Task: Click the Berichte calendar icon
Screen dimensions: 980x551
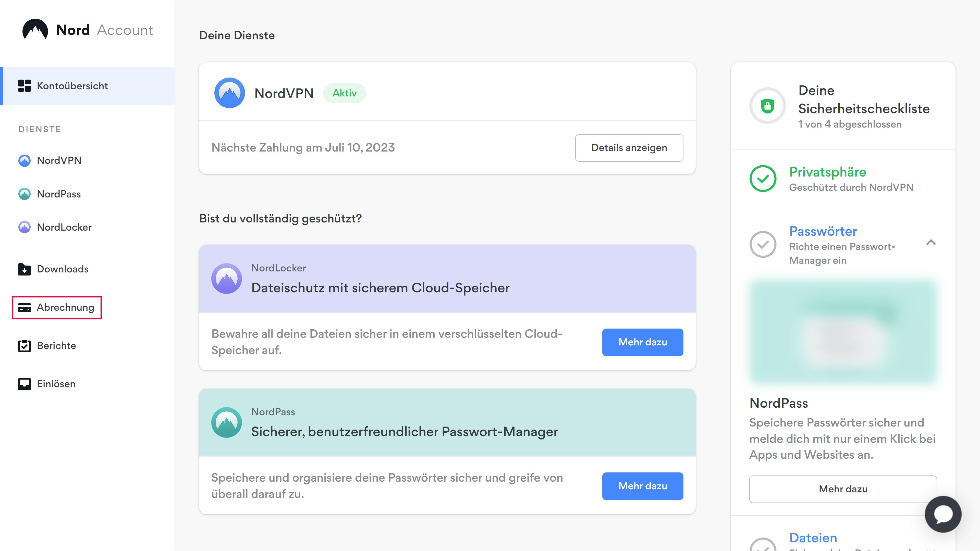Action: 24,346
